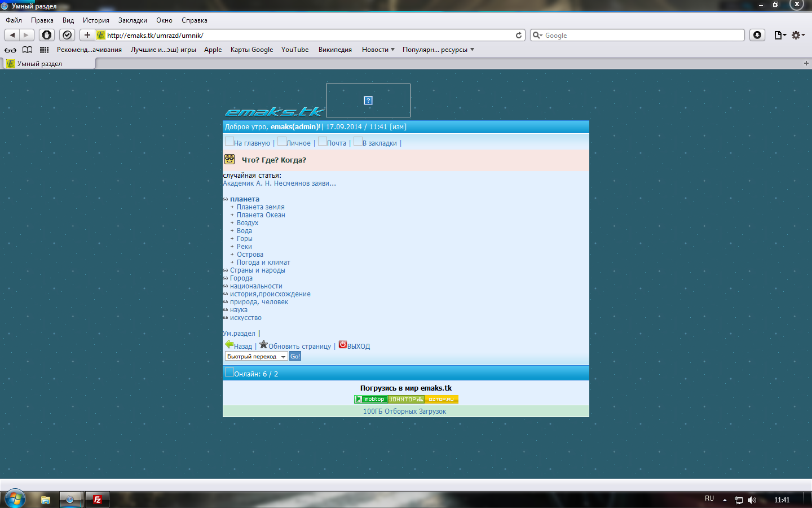This screenshot has width=812, height=508.
Task: Open the Закладки menu
Action: point(133,20)
